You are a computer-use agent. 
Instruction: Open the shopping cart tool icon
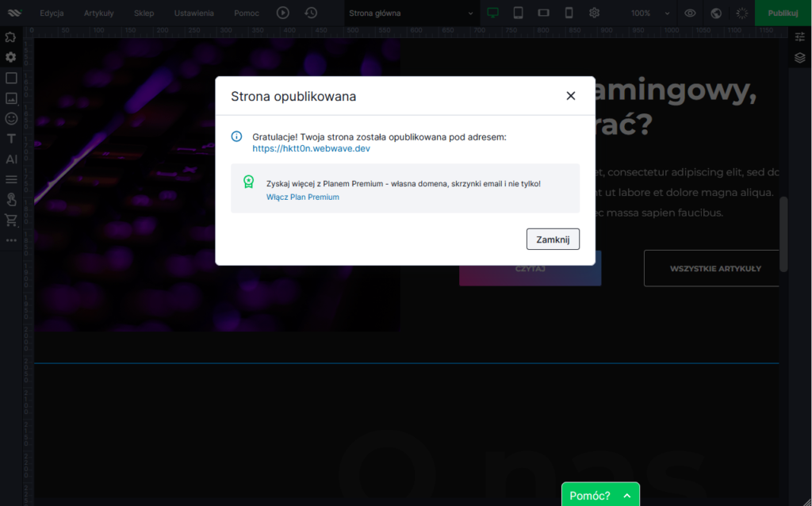[x=11, y=220]
